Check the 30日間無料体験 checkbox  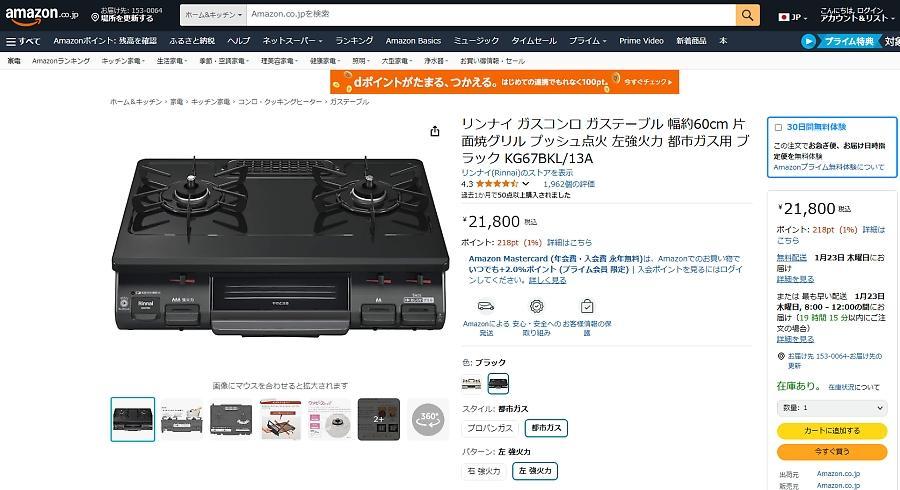778,127
